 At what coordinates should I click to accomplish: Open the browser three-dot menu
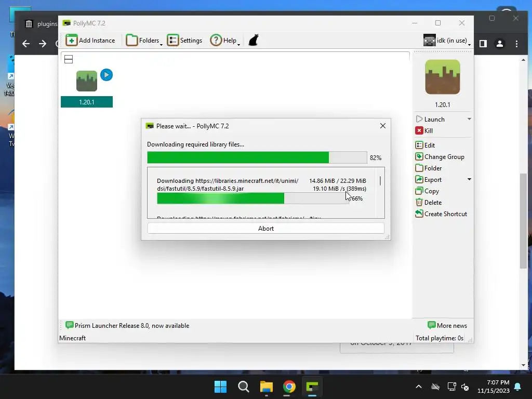(516, 44)
